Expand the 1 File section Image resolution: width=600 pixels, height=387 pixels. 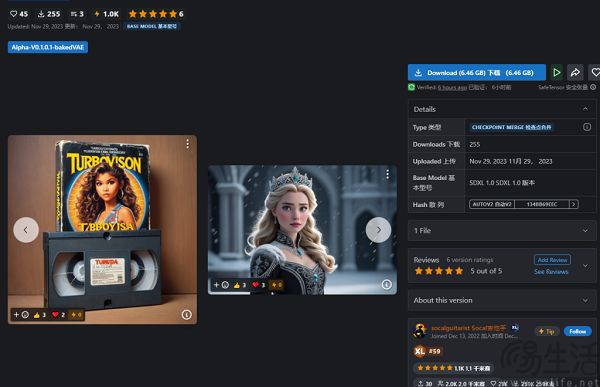(585, 230)
